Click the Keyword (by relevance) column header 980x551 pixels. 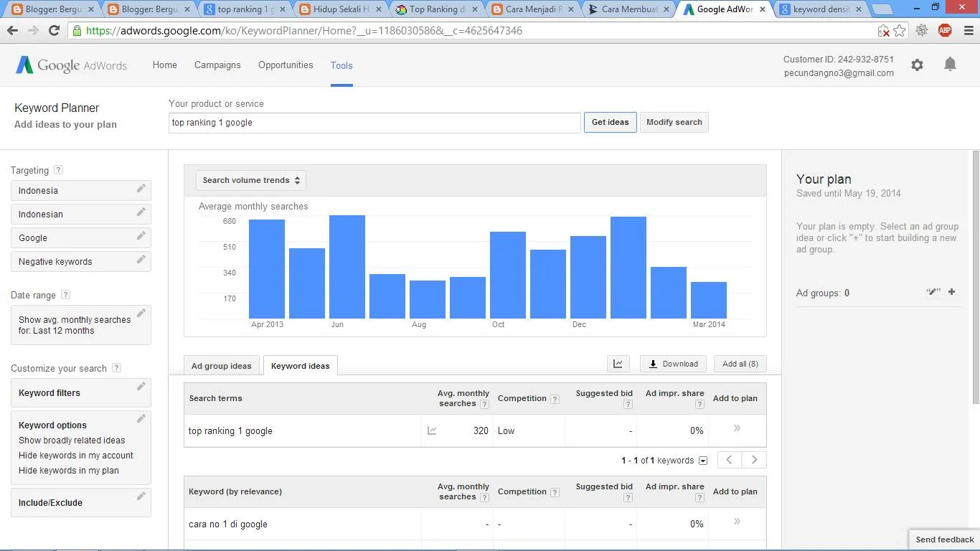point(235,491)
